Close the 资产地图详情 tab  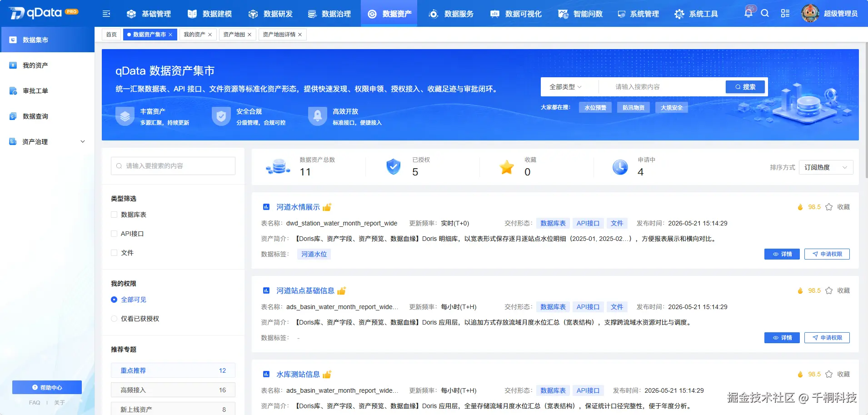click(300, 35)
